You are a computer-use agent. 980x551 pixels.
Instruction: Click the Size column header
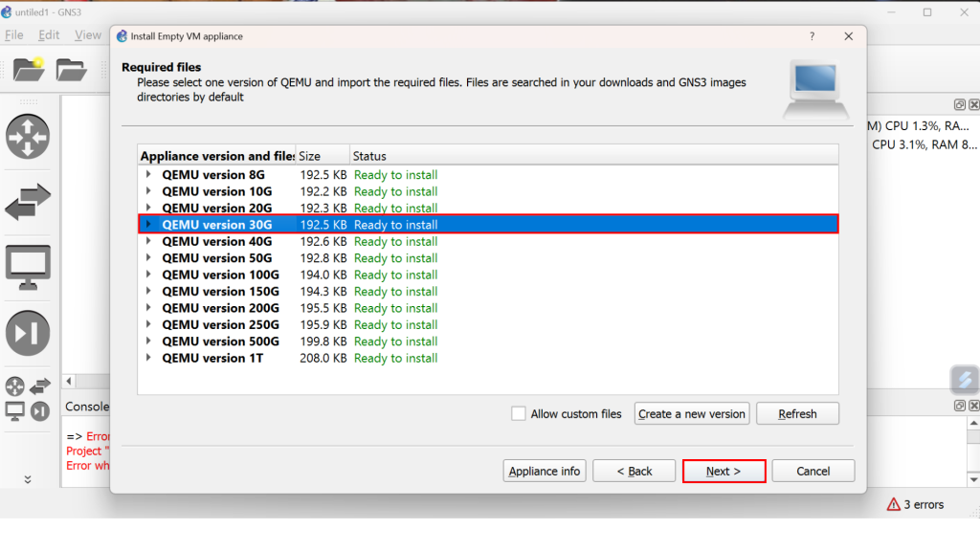point(321,156)
